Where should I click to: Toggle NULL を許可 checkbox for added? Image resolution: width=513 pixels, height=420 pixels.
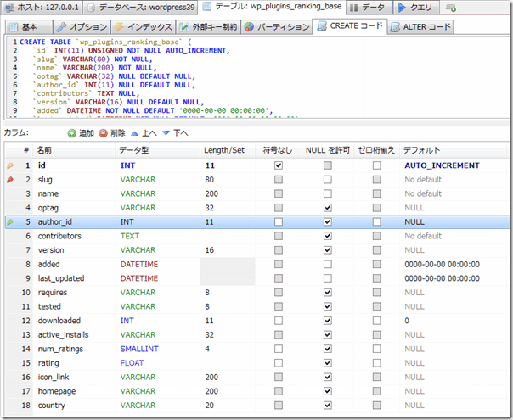[x=328, y=264]
